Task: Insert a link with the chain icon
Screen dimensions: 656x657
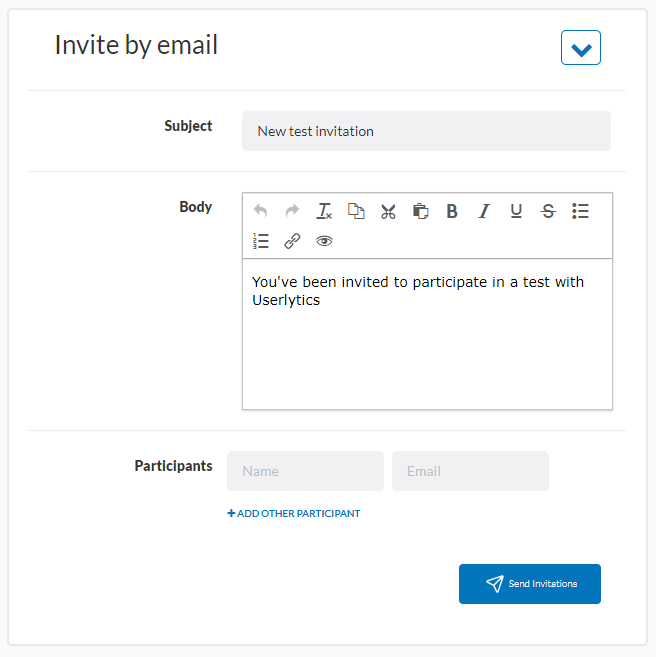Action: coord(292,241)
